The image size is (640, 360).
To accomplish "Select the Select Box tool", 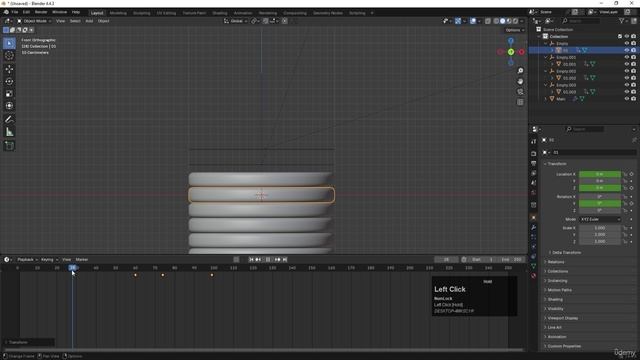I will pos(9,43).
